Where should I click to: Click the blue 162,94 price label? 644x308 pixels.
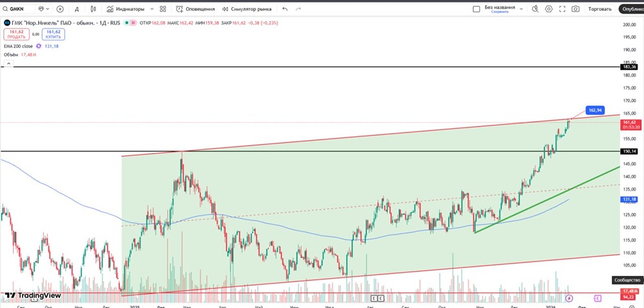click(x=596, y=110)
